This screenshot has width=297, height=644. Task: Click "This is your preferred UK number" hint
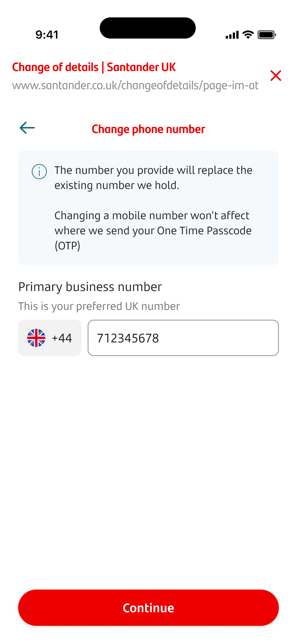coord(99,306)
